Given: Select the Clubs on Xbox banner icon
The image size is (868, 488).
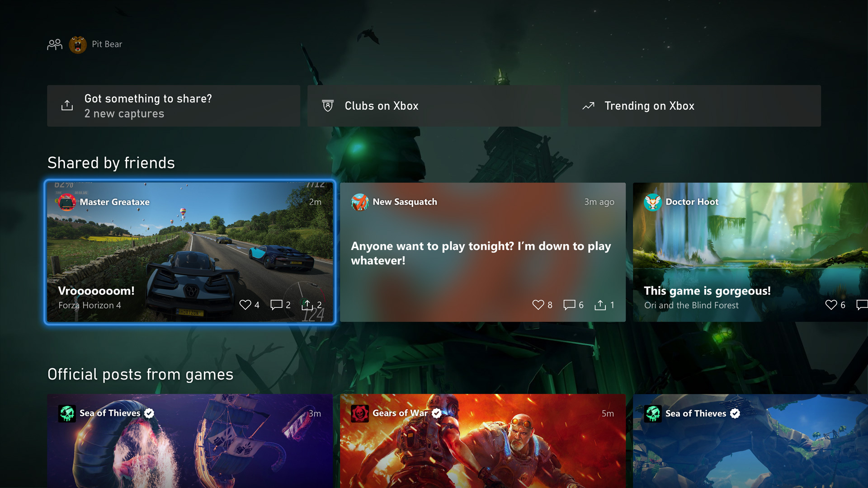Looking at the screenshot, I should (328, 105).
